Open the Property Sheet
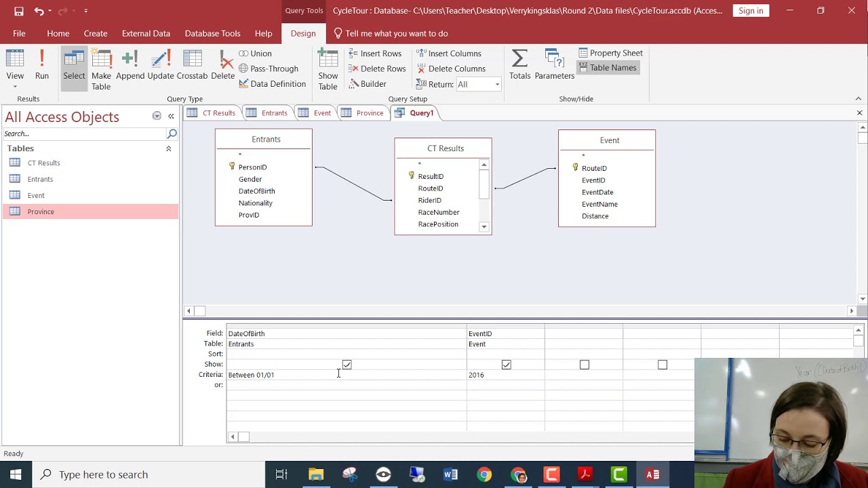This screenshot has width=868, height=488. coord(610,53)
